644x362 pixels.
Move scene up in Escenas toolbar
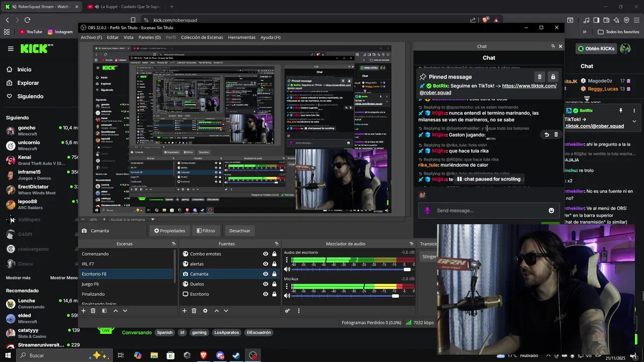(116, 311)
